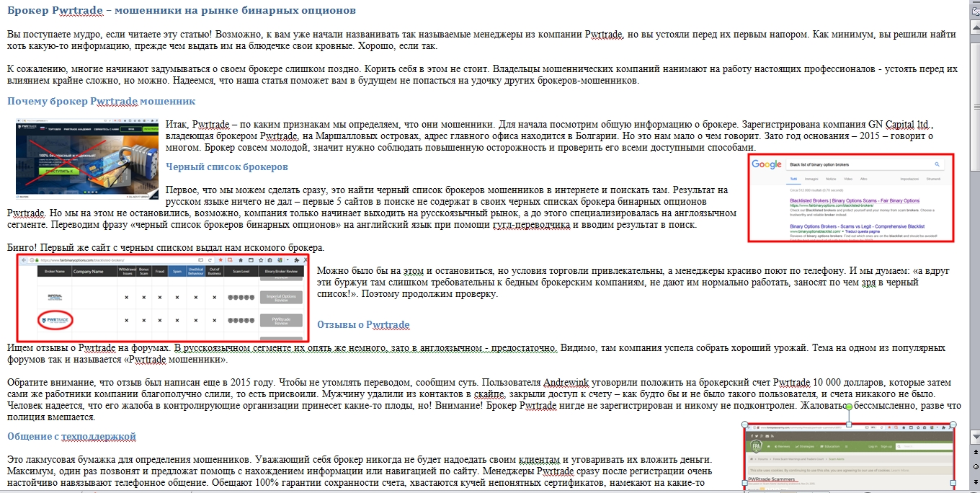Click the vertical scrollbar thumb

tap(974, 107)
